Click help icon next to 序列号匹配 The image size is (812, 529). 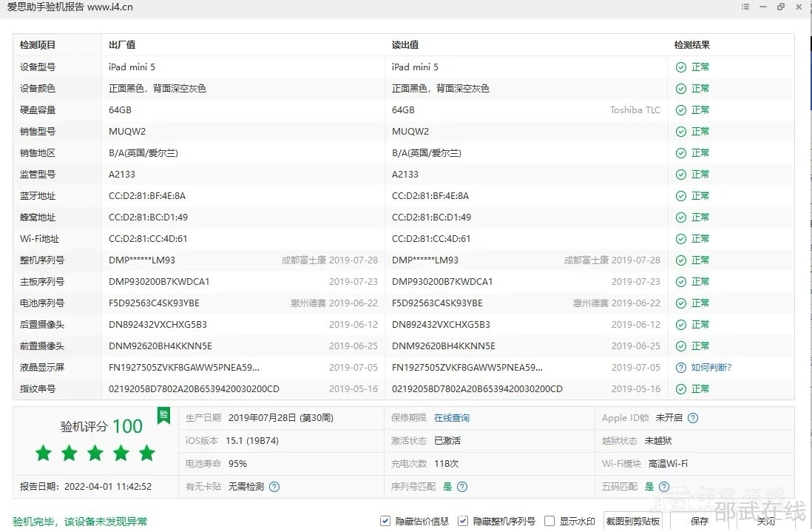[462, 487]
